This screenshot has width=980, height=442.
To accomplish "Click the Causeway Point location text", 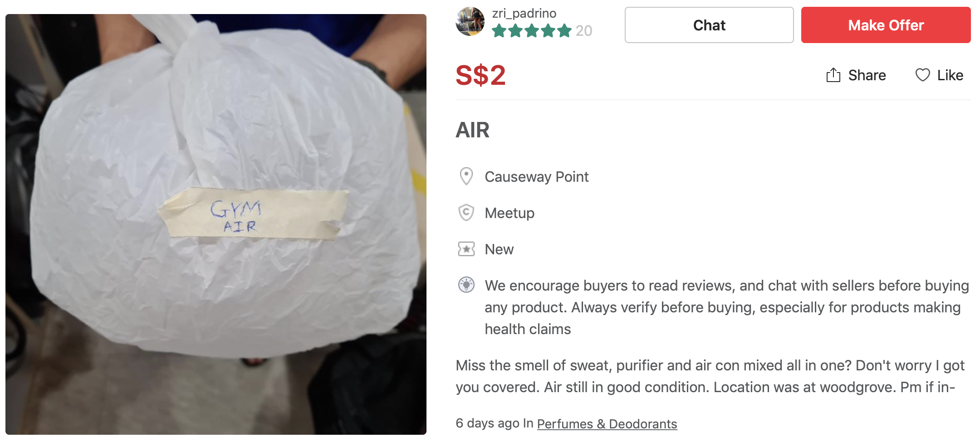I will [536, 177].
